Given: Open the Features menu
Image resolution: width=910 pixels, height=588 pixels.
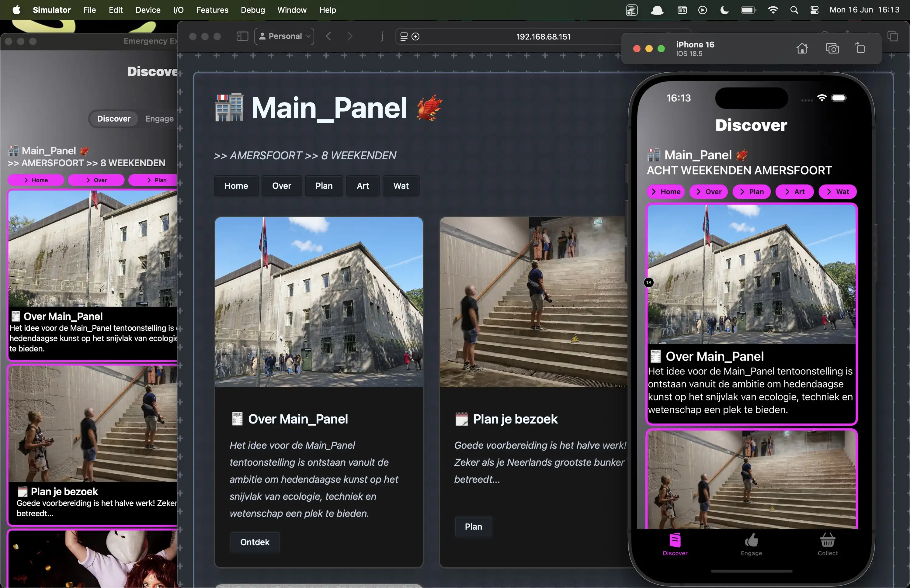Looking at the screenshot, I should (212, 10).
